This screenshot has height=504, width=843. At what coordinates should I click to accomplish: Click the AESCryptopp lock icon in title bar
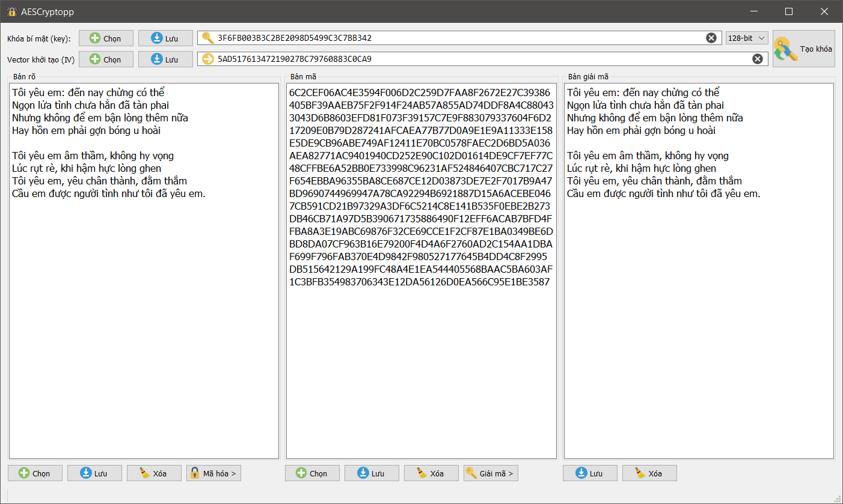click(11, 11)
